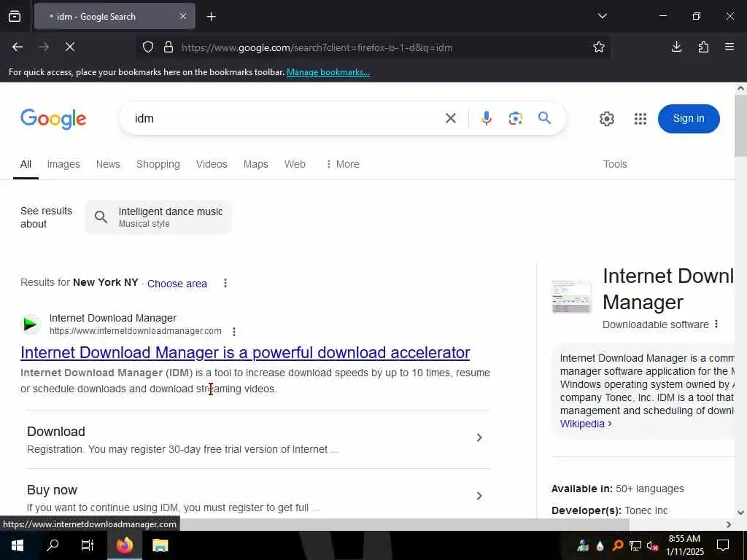
Task: Open Task View on the taskbar
Action: (88, 545)
